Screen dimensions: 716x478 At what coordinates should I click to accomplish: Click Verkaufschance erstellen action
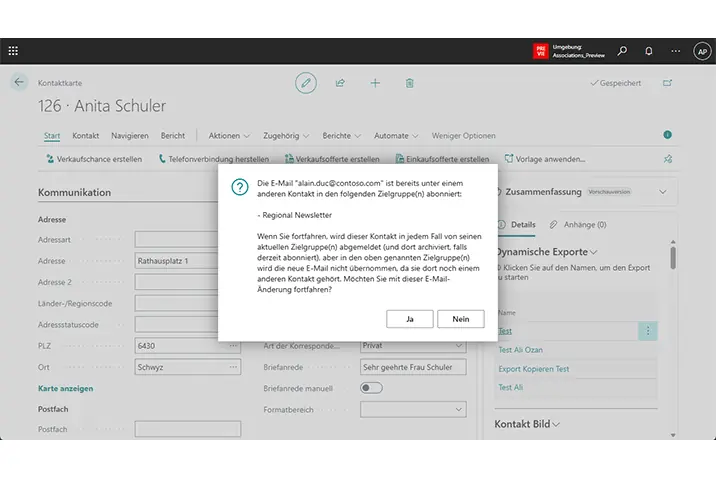[x=94, y=159]
